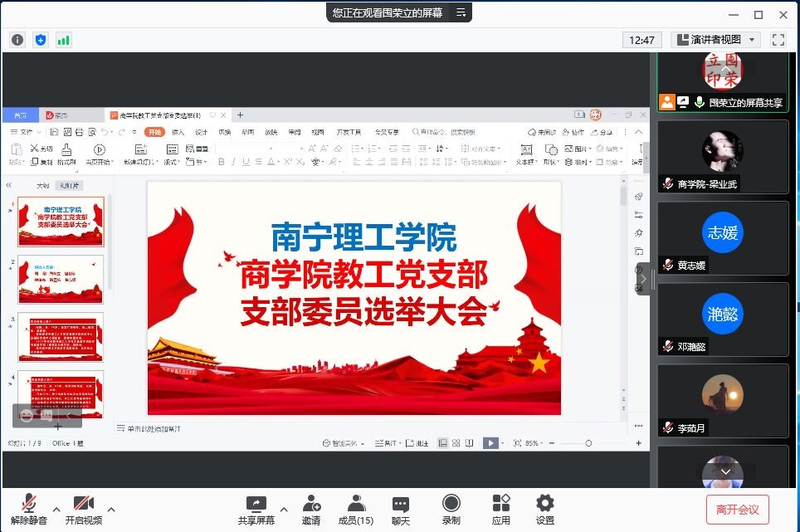This screenshot has height=532, width=800.
Task: Expand audio options arrow beside unmute
Action: (x=56, y=510)
